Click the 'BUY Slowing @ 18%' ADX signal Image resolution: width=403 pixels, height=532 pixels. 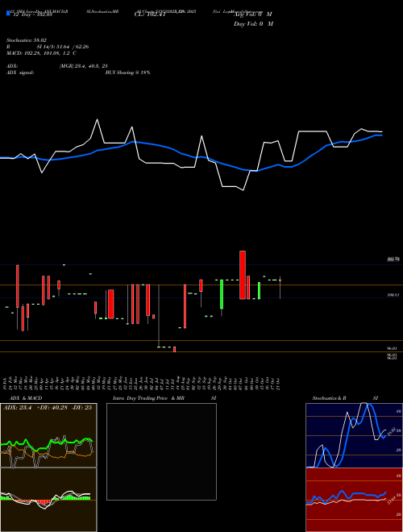(x=127, y=73)
